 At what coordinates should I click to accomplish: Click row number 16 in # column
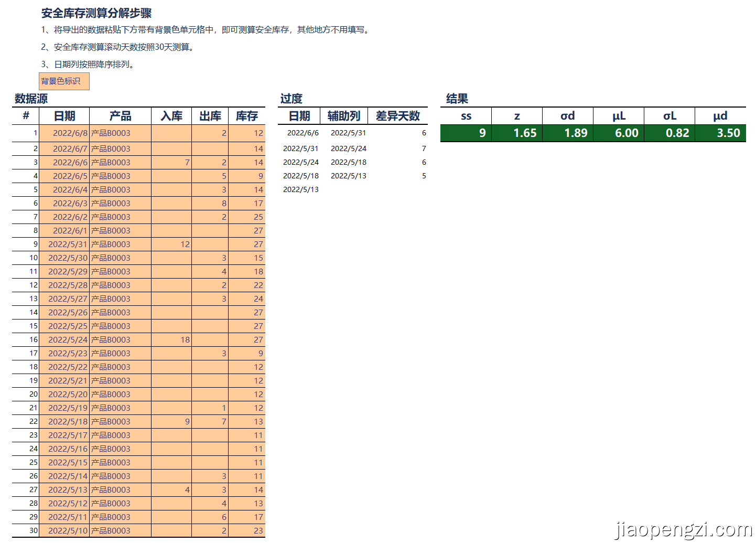(x=26, y=340)
